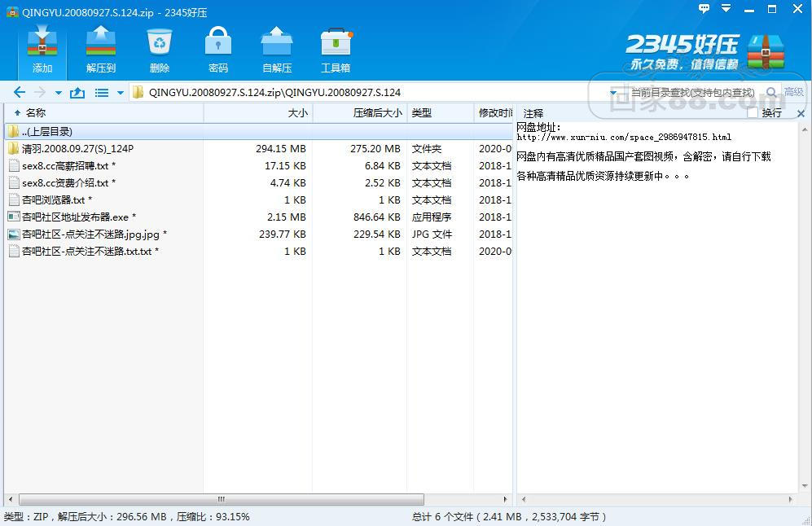Select 杏吧社区-点关注不迷路.txt.txt file
812x526 pixels.
coord(259,251)
